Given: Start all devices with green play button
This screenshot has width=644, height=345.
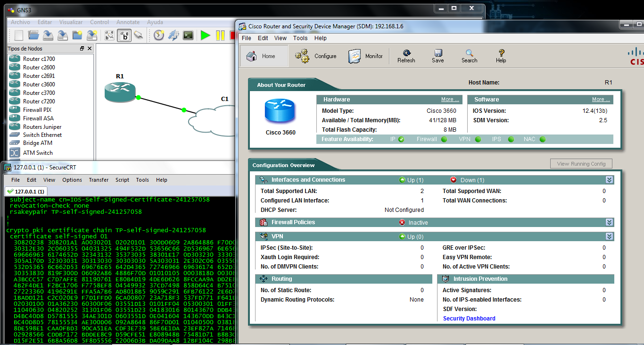Looking at the screenshot, I should pos(205,35).
